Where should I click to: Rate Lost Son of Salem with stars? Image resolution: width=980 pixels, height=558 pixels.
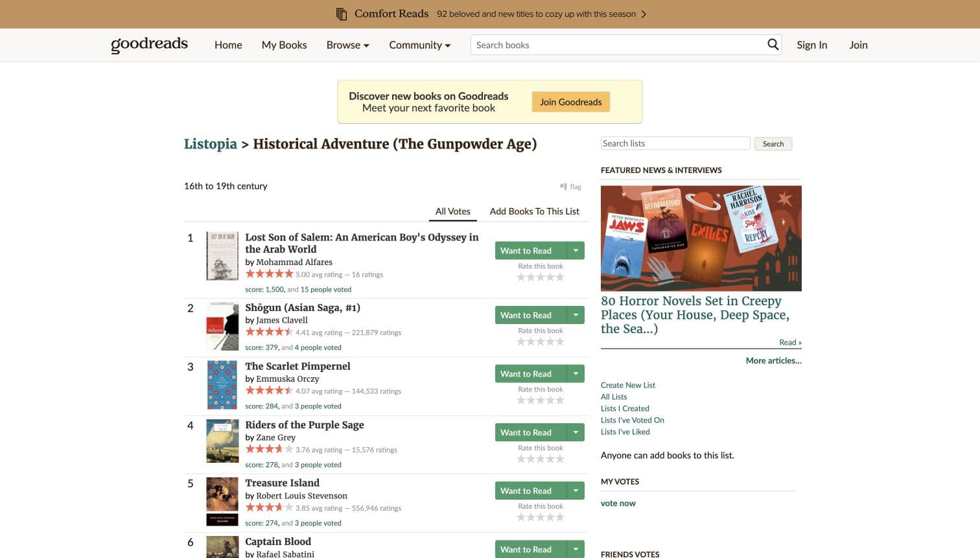pos(541,277)
